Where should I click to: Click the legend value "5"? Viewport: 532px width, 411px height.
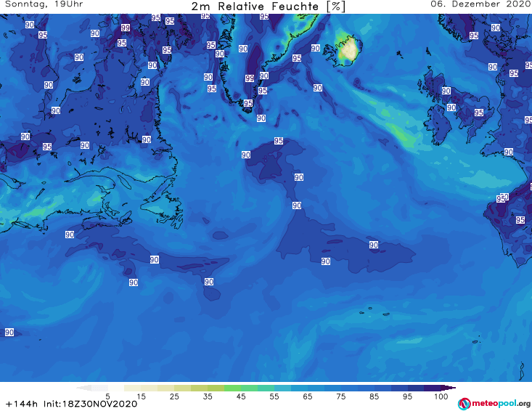coord(107,396)
